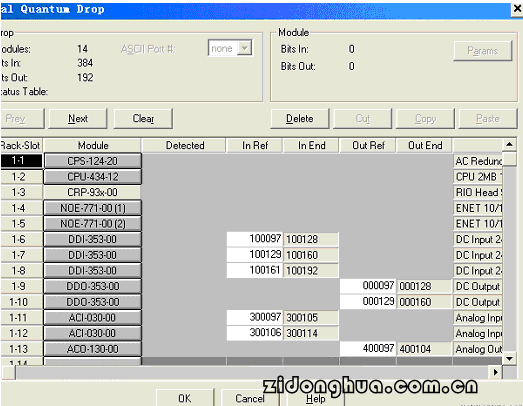This screenshot has width=523, height=406.
Task: Click the table's vertical scrollbar up arrow
Action: [509, 144]
